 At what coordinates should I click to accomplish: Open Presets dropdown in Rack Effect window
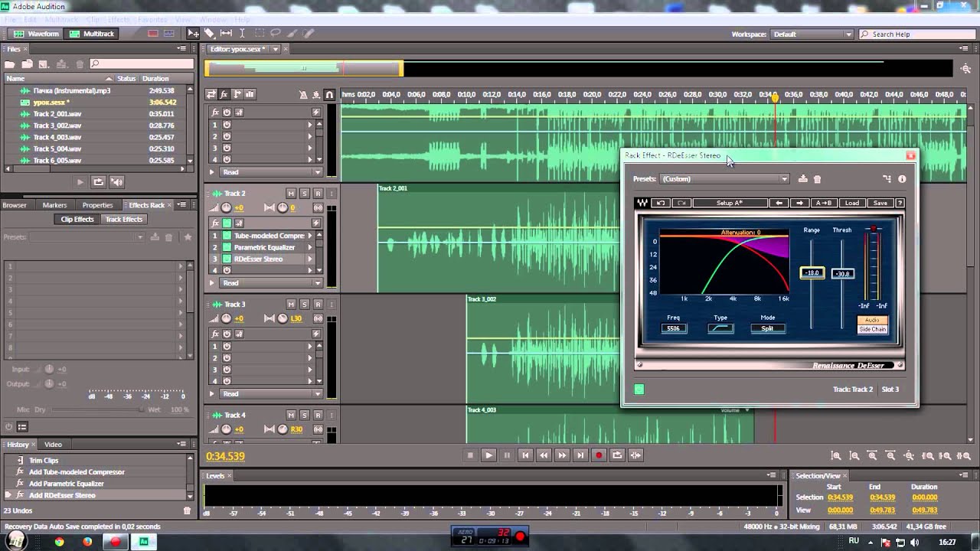(x=724, y=179)
